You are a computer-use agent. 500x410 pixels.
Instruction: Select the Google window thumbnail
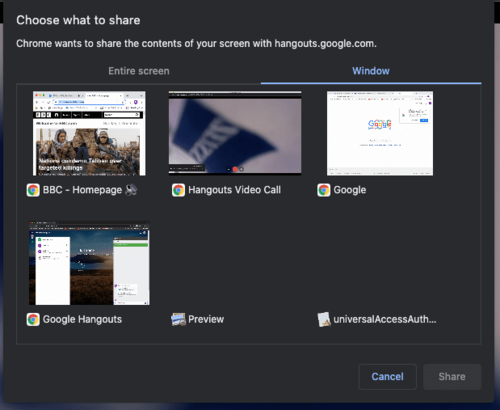click(x=380, y=133)
